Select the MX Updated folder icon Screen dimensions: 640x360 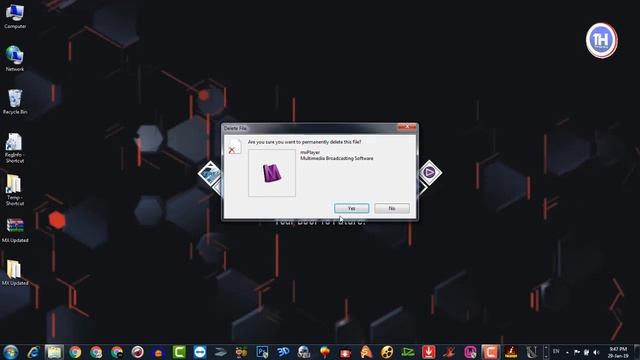[15, 273]
